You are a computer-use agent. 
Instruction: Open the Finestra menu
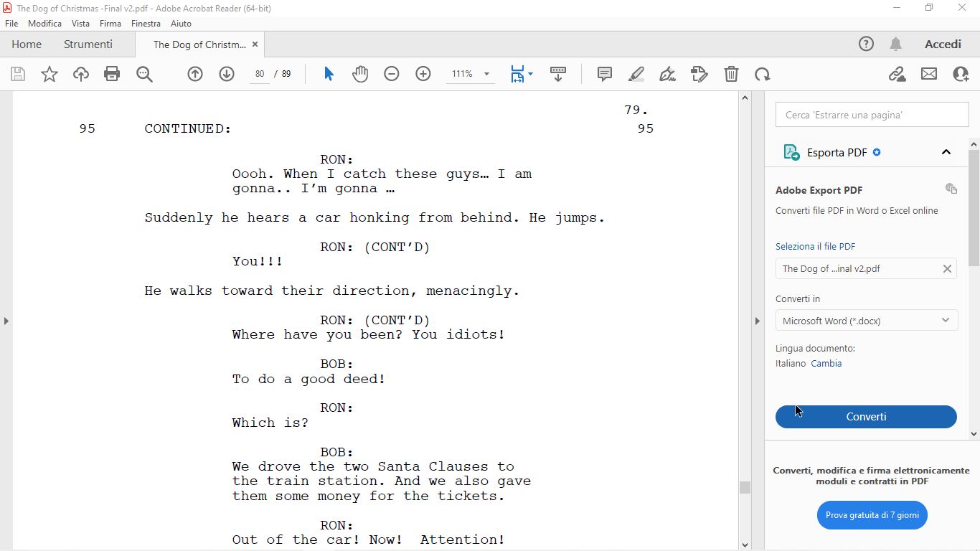[146, 23]
